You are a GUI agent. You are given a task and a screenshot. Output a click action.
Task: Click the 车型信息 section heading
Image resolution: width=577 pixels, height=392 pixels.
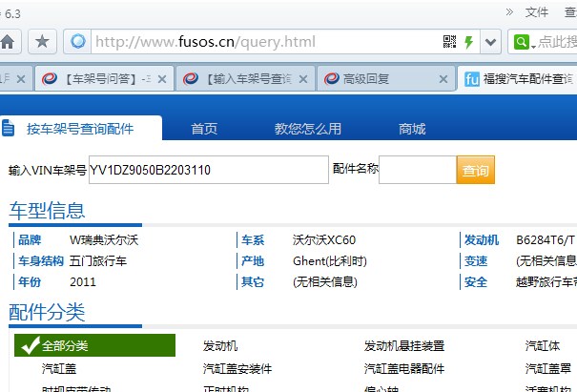pos(47,211)
